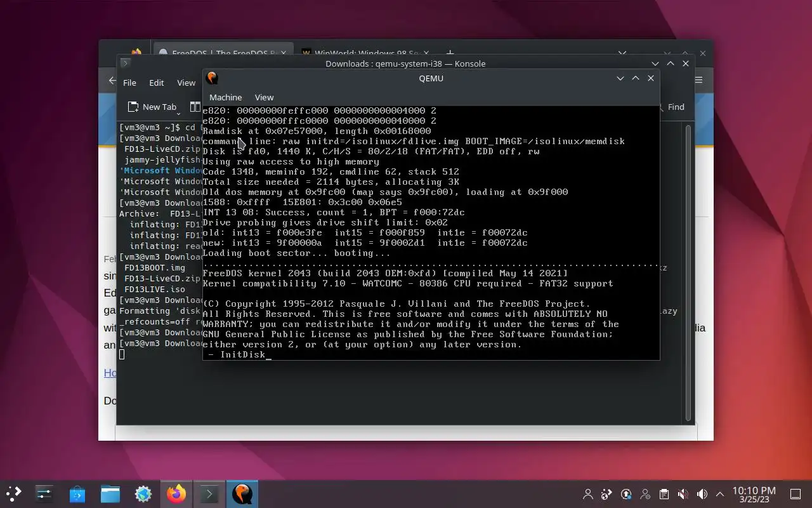Click the globe with arrow tray icon

pyautogui.click(x=607, y=494)
